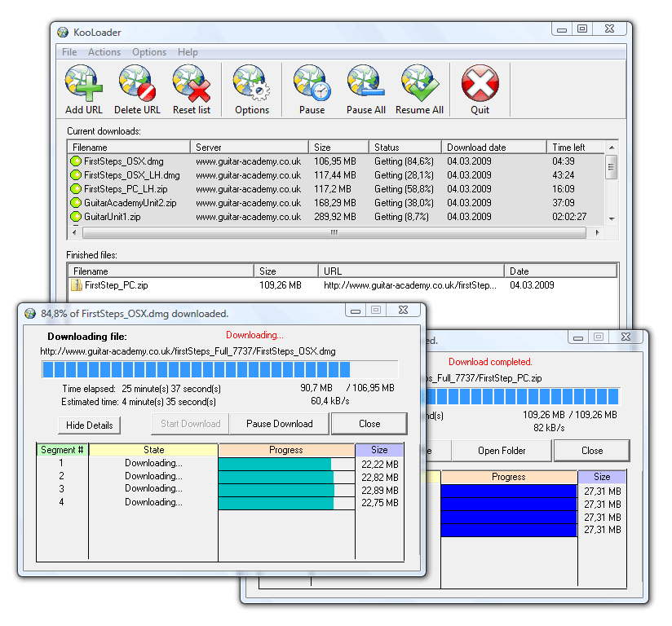This screenshot has height=626, width=672.
Task: Click the status icon next to FirstSteps_OSX_LH.dmg
Action: coord(76,174)
